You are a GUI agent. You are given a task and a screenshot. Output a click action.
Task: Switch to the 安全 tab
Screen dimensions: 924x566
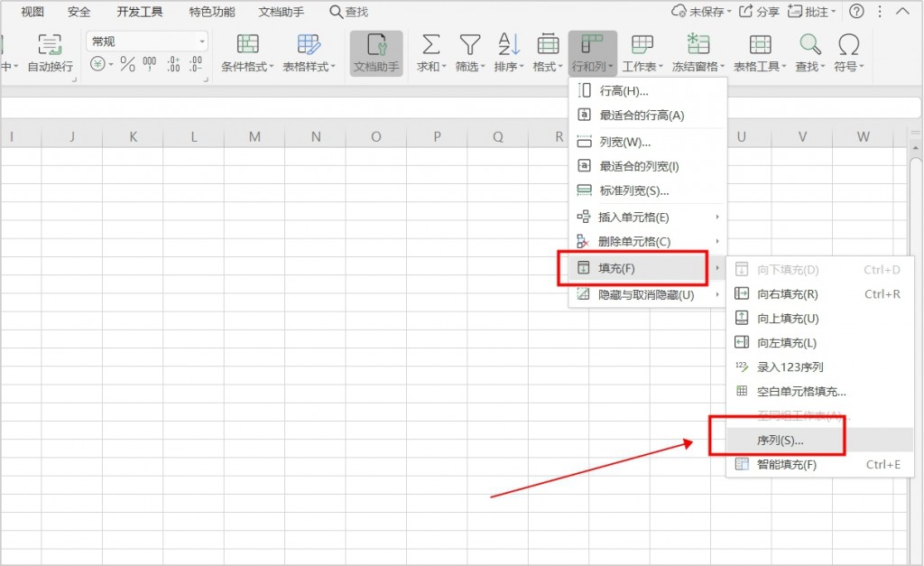coord(79,11)
